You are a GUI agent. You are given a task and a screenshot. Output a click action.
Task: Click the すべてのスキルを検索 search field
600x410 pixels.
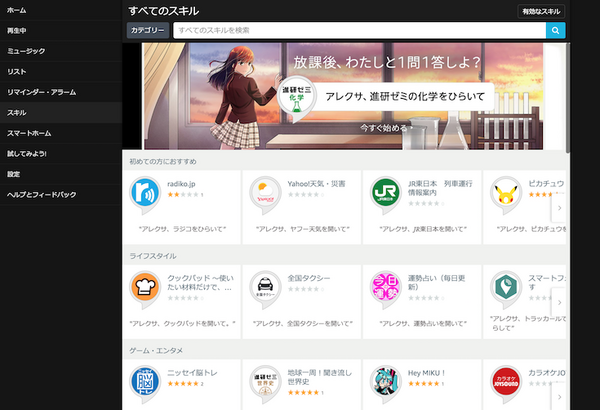click(358, 30)
